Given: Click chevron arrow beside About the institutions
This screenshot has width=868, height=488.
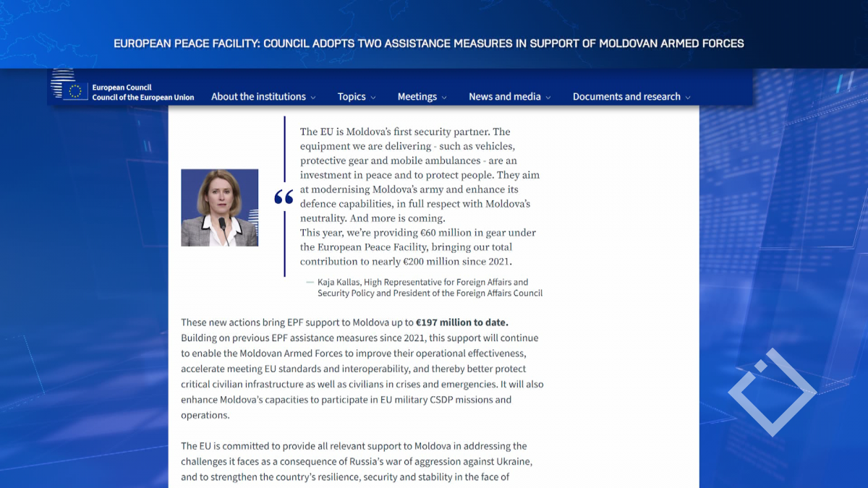Looking at the screenshot, I should click(313, 98).
